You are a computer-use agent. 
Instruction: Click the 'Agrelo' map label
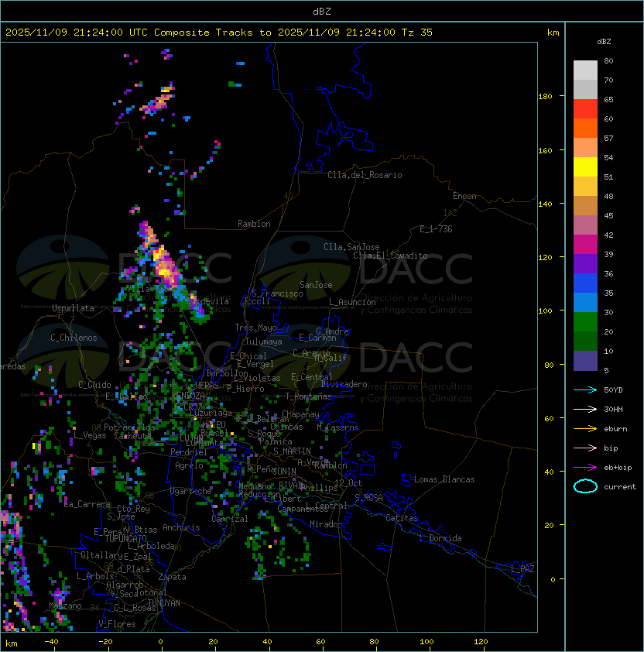[189, 465]
